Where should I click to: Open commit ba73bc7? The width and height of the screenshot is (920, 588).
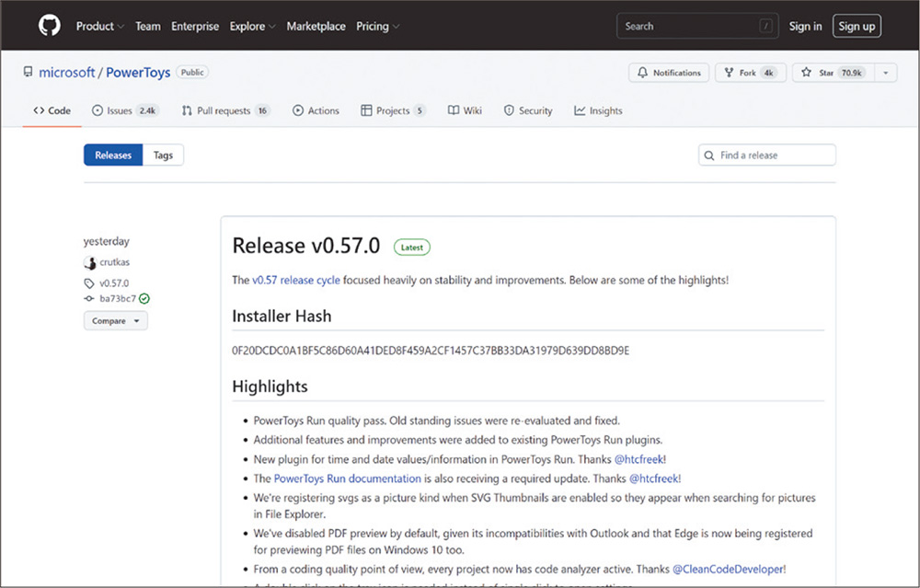click(118, 298)
